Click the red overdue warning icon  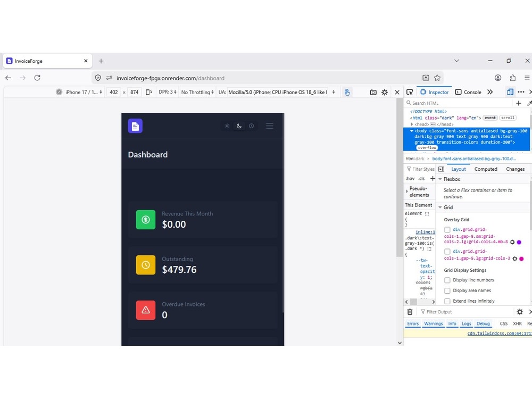point(146,310)
